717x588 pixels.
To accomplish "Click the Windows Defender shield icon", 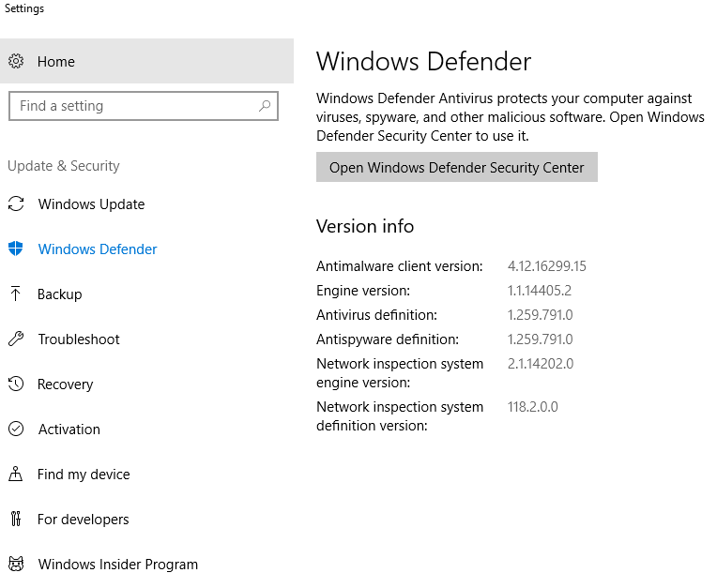I will pyautogui.click(x=16, y=249).
